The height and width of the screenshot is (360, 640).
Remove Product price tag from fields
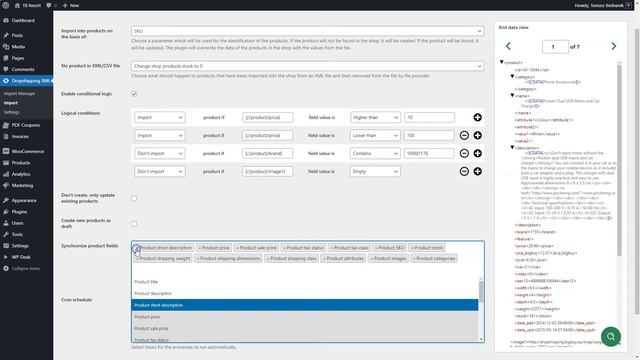point(200,248)
